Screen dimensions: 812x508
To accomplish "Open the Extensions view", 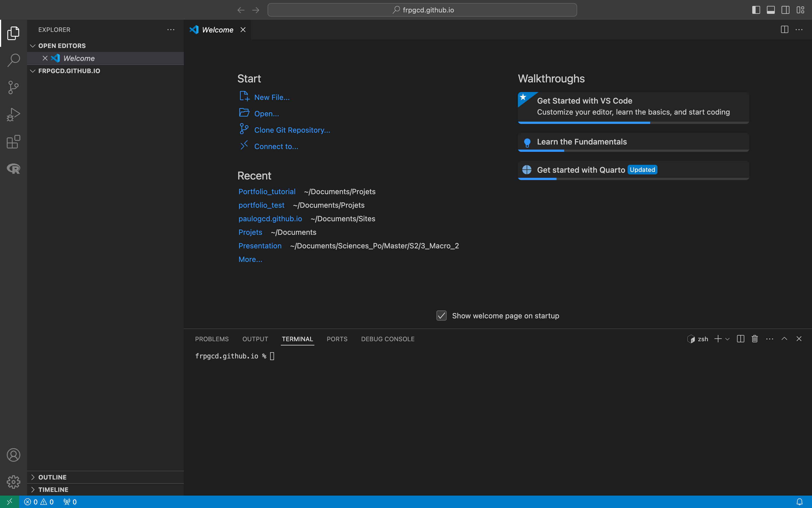I will point(14,142).
